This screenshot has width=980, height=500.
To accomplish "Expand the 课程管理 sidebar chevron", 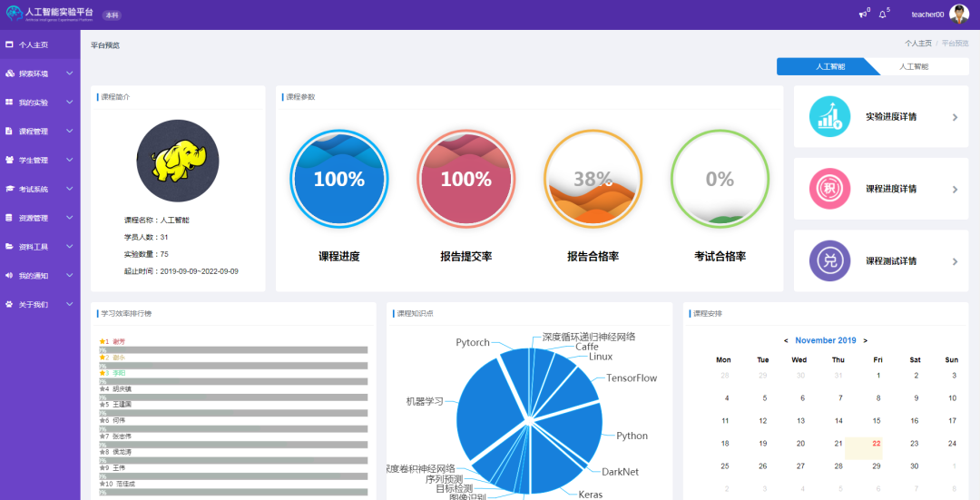I will (70, 132).
